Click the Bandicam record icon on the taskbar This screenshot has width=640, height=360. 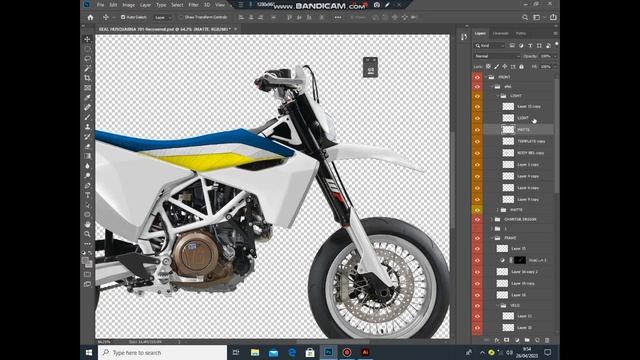click(x=347, y=352)
